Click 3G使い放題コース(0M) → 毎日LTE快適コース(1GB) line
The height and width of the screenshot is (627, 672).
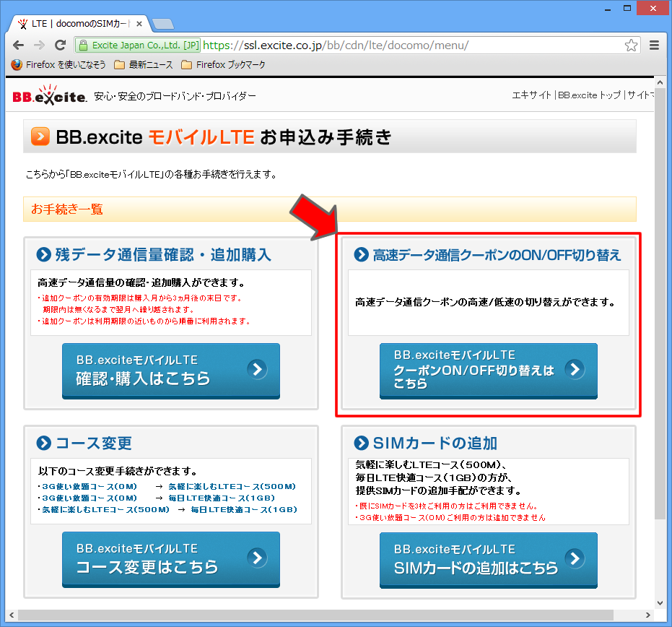click(x=157, y=498)
